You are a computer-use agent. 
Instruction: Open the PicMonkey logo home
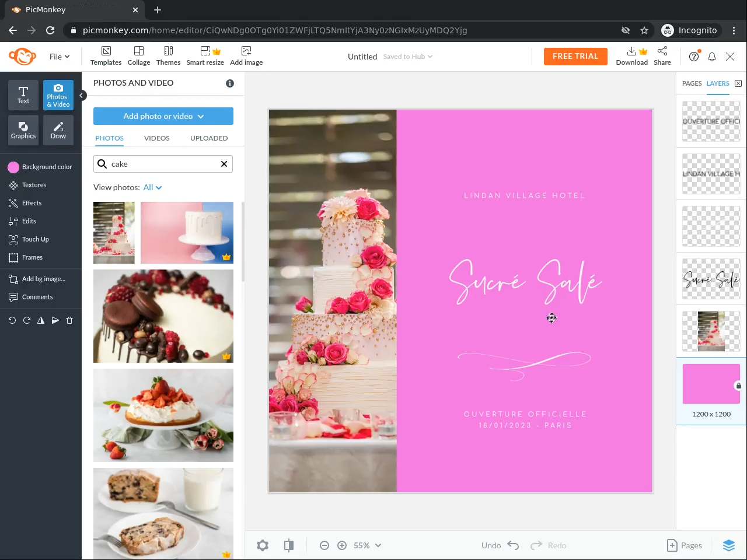[22, 57]
